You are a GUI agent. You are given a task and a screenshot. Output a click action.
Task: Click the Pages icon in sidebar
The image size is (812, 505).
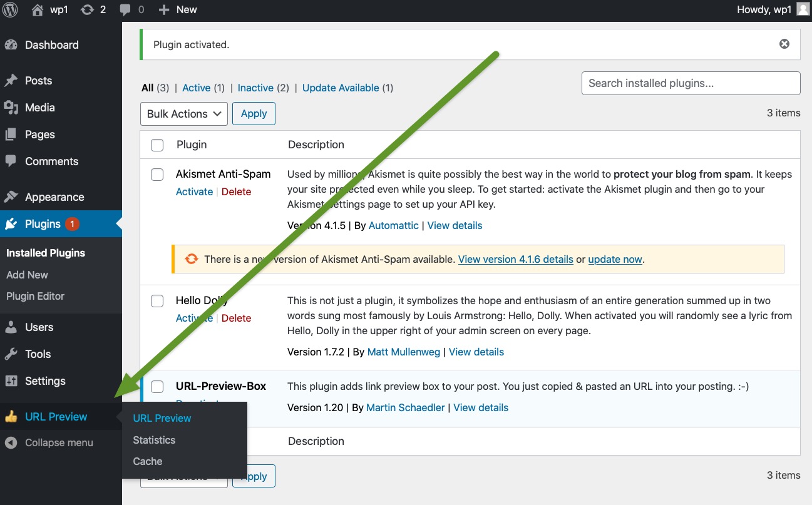tap(11, 135)
